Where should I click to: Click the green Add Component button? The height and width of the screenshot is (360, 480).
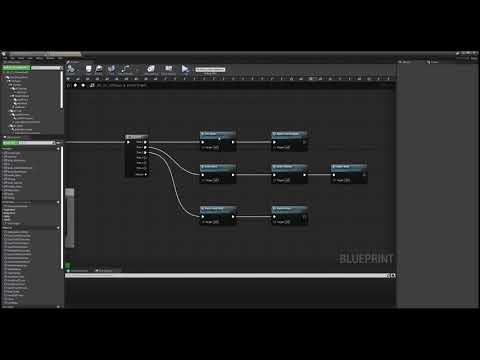click(17, 67)
